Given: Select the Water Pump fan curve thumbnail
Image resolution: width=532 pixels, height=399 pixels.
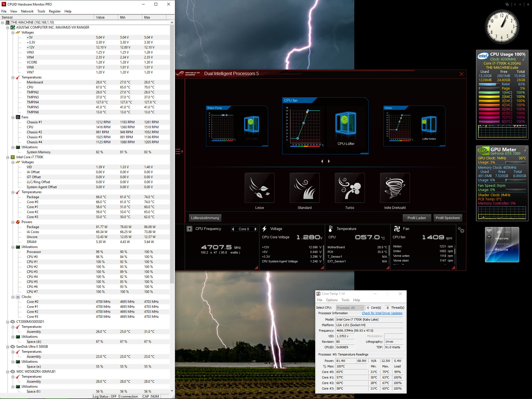Looking at the screenshot, I should (x=237, y=126).
